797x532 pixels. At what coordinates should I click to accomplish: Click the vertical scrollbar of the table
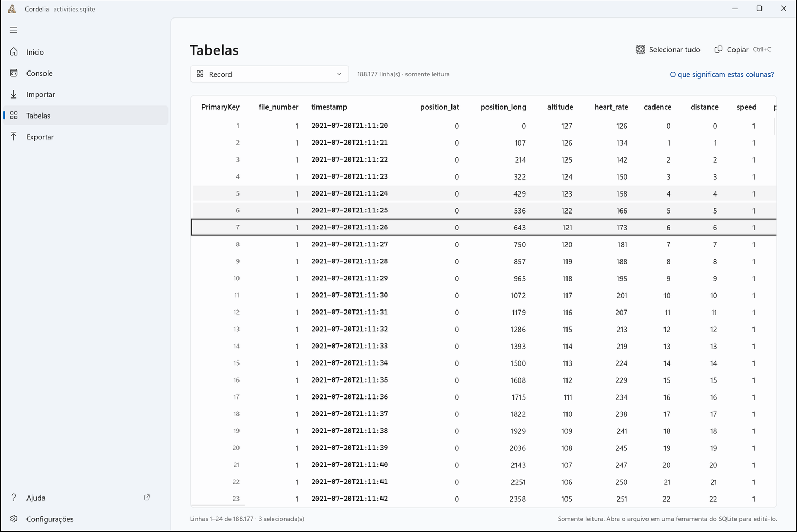coord(774,126)
